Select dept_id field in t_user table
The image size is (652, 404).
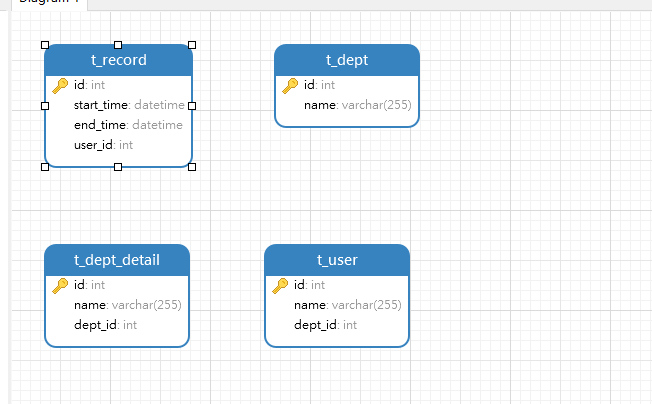tap(325, 325)
